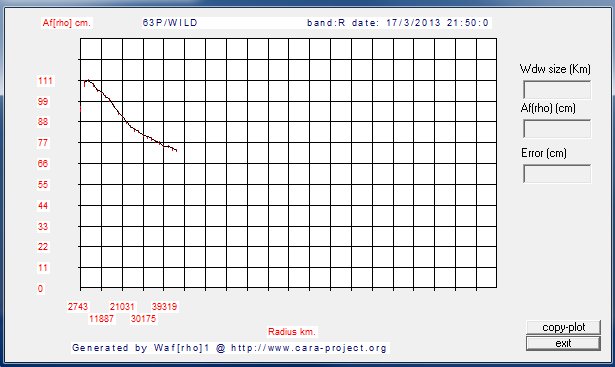
Task: Click the 39319 x-axis tick label
Action: (x=164, y=307)
